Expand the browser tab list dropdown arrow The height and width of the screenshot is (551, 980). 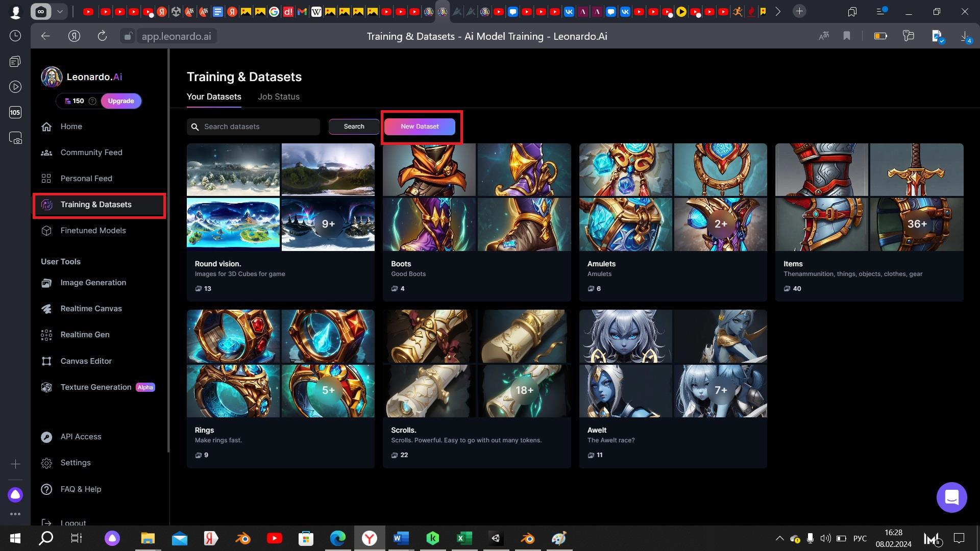point(60,11)
